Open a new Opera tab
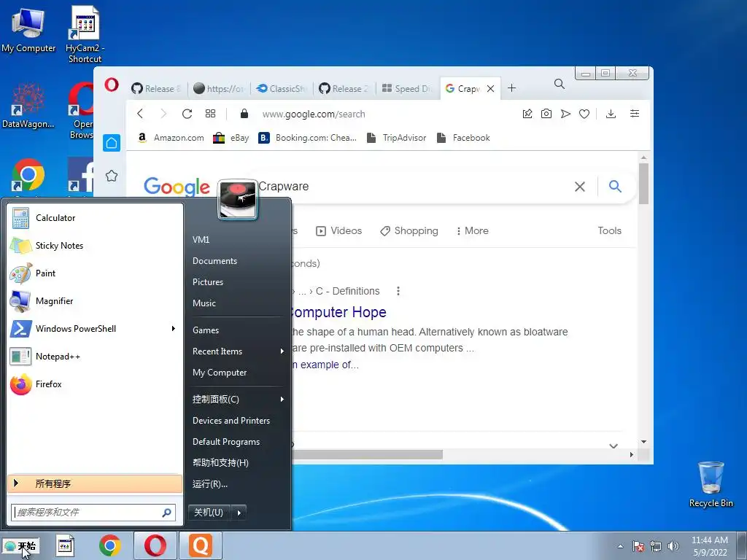This screenshot has height=560, width=747. coord(511,88)
